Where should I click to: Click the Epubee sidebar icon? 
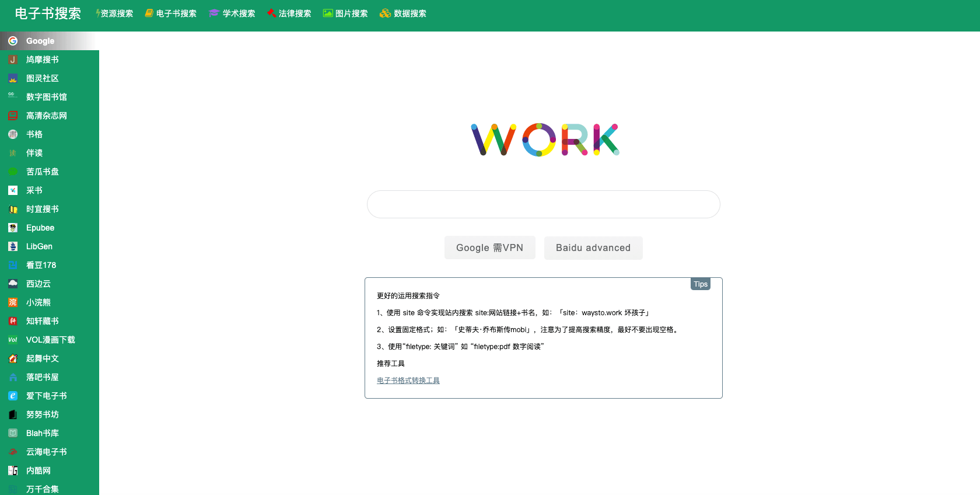[13, 228]
